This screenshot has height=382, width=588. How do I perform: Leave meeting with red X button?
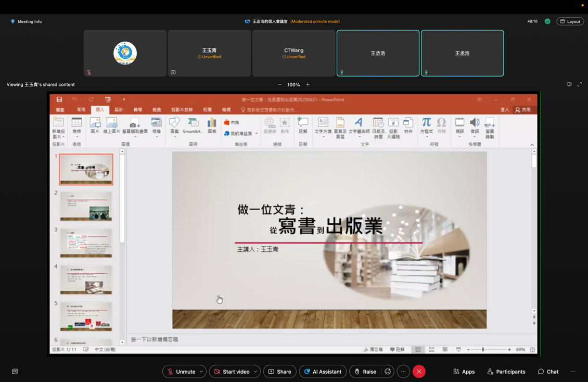[419, 372]
